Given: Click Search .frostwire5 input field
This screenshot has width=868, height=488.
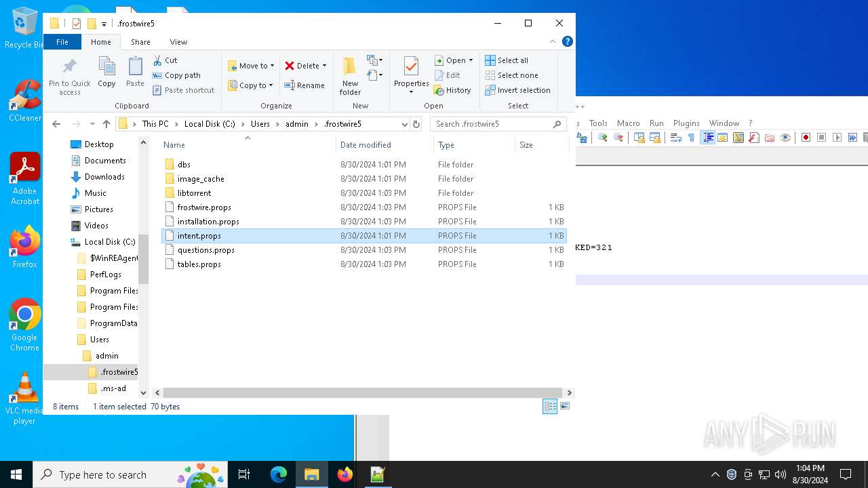Looking at the screenshot, I should point(498,124).
